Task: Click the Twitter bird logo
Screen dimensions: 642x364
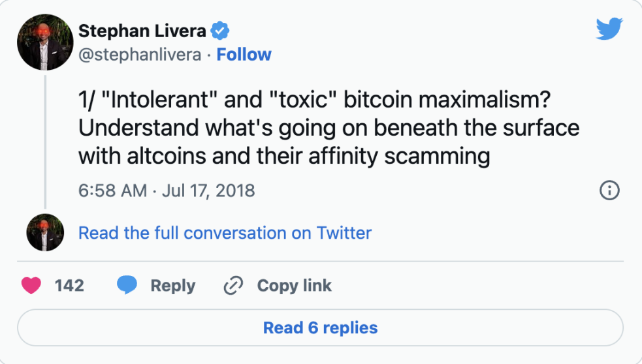Action: tap(609, 28)
